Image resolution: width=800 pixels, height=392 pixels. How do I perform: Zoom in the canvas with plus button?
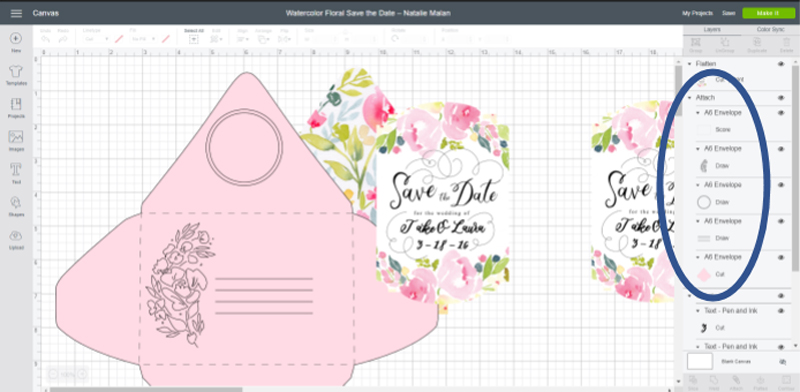pos(81,375)
